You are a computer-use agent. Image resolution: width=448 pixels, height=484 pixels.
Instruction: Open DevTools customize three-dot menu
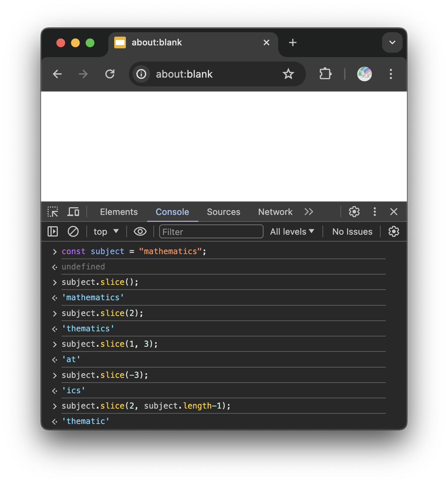pos(374,212)
